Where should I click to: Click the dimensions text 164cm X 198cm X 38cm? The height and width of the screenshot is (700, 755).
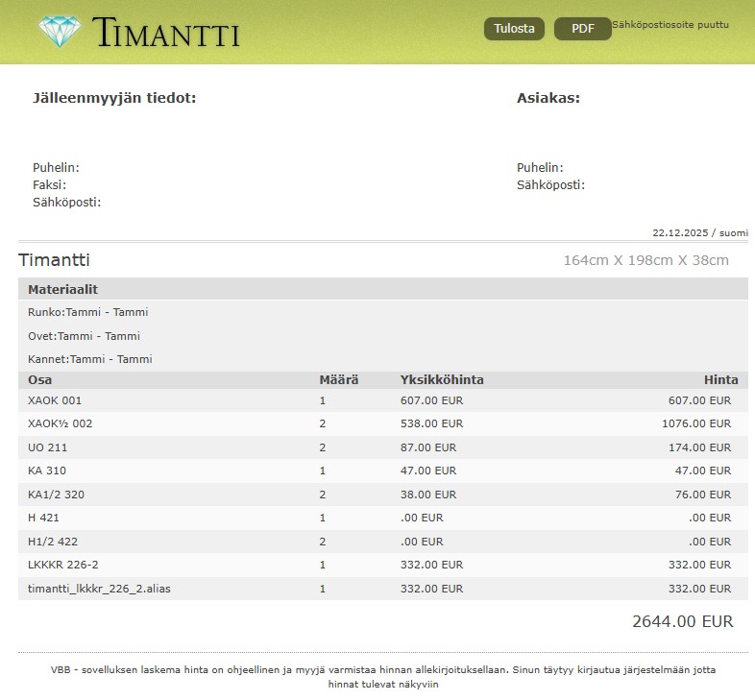point(645,260)
